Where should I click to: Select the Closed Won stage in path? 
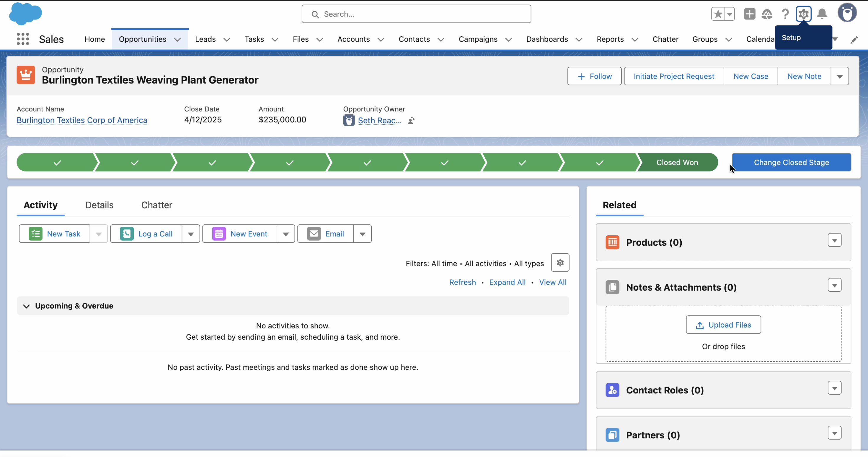click(x=677, y=163)
